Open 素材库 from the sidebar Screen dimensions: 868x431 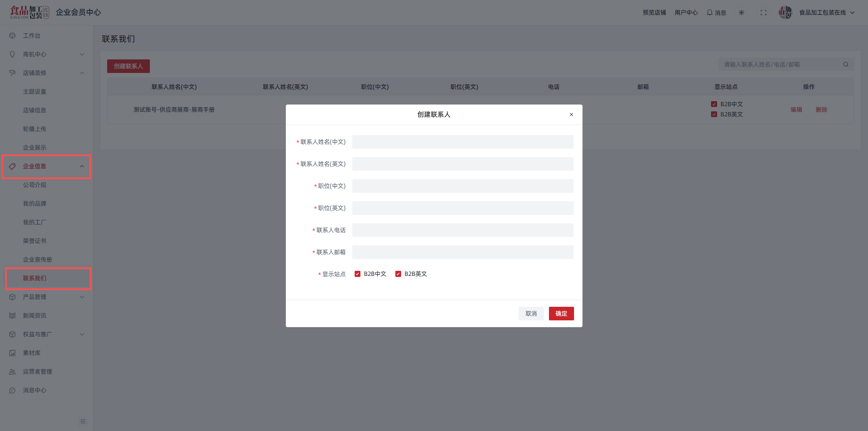point(32,353)
